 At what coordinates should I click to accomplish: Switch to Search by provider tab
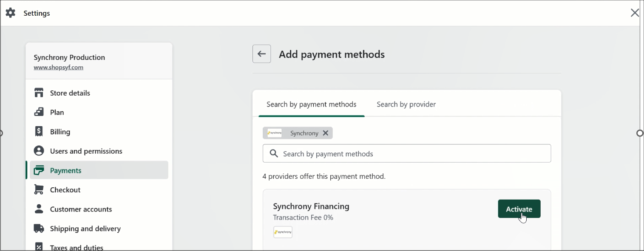click(406, 104)
